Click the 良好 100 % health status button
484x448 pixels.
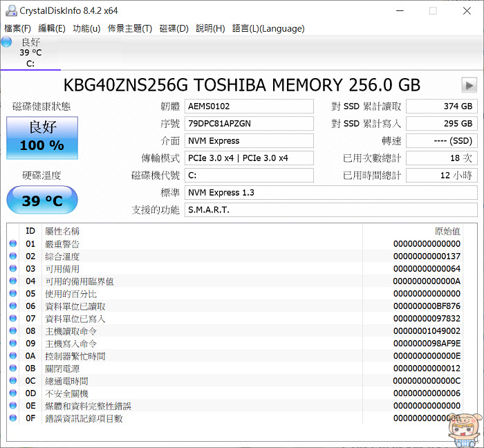pyautogui.click(x=42, y=138)
